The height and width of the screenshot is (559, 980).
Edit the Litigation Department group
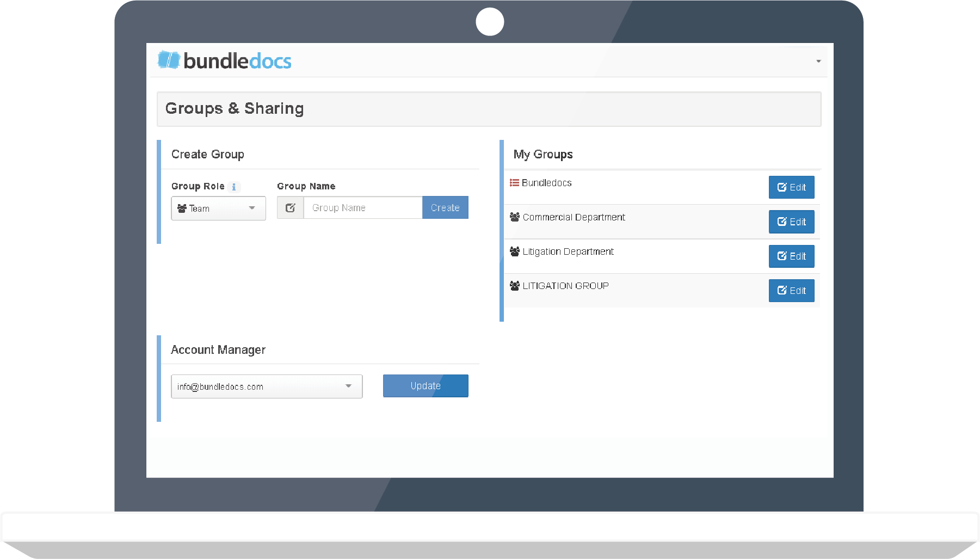(x=791, y=256)
